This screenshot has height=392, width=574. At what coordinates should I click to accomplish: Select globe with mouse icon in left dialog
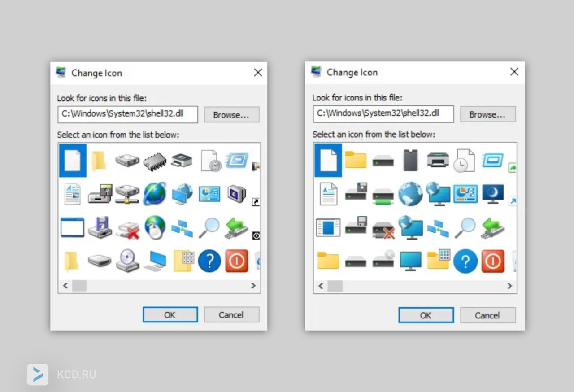[x=155, y=227]
